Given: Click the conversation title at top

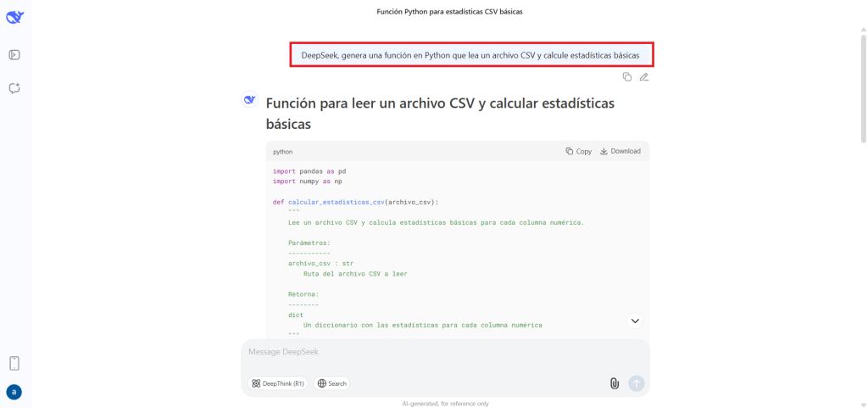Looking at the screenshot, I should [x=449, y=12].
